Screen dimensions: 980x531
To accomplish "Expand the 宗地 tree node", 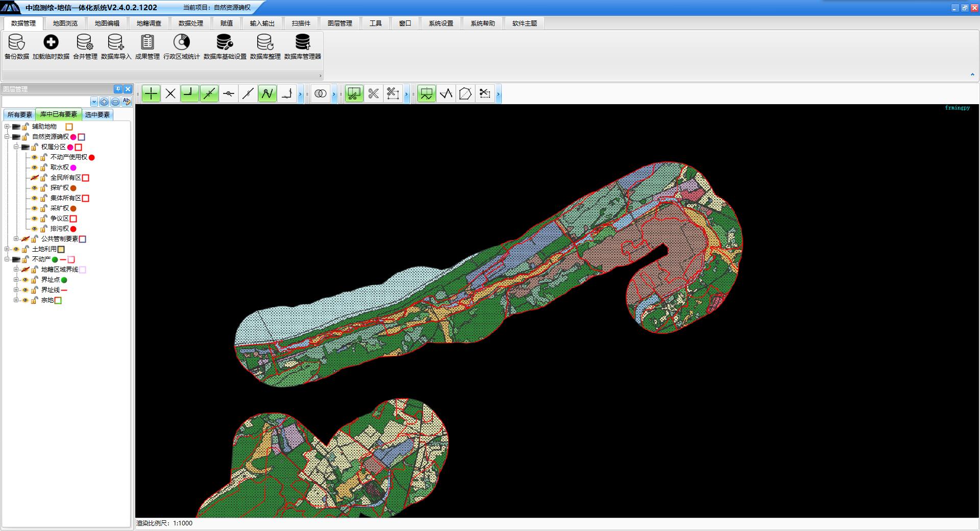I will tap(16, 300).
